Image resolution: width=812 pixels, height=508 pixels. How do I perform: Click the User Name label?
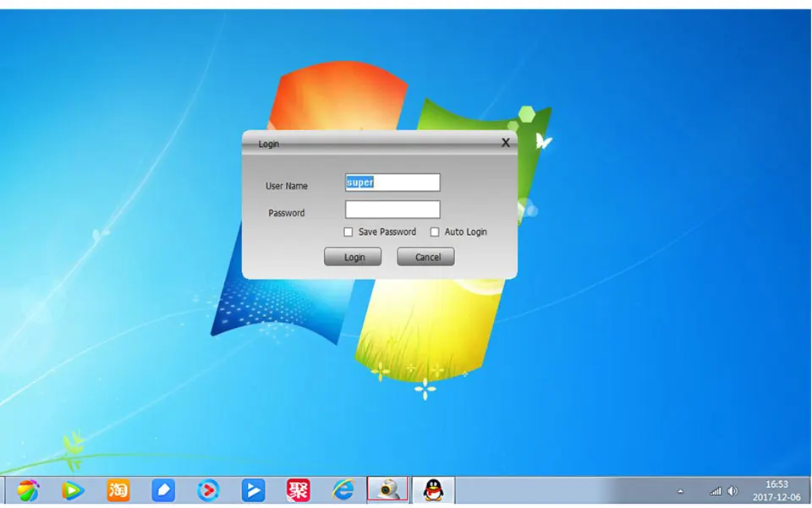pos(287,186)
